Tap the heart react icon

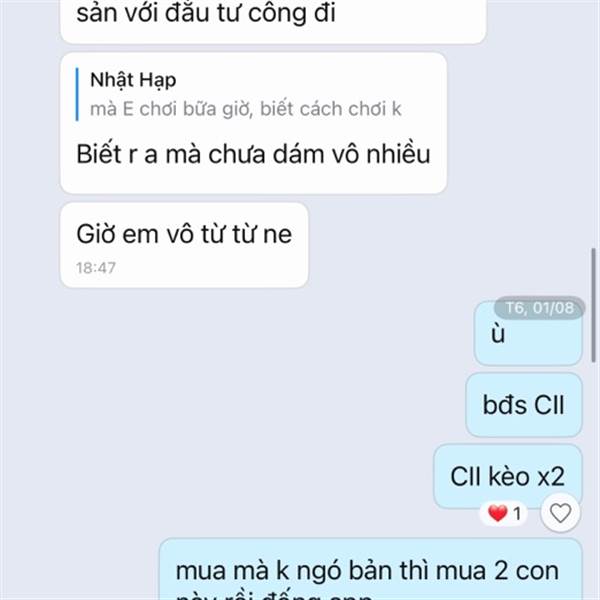coord(560,513)
